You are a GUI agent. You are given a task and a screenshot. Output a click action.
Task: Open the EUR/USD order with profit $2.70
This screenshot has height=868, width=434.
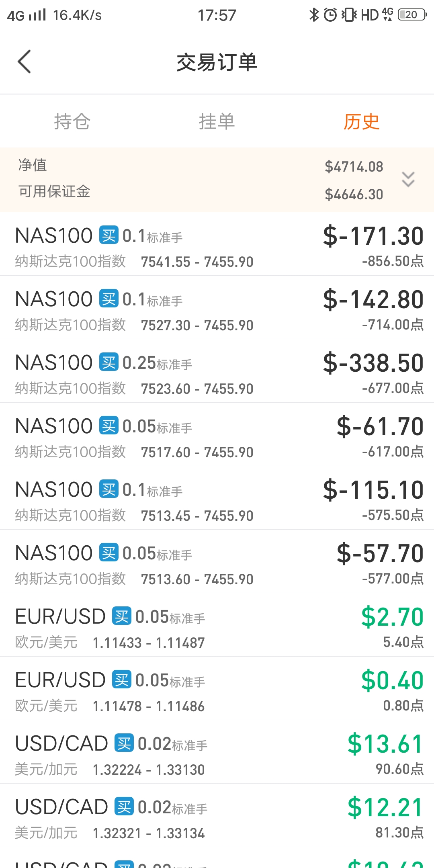217,625
